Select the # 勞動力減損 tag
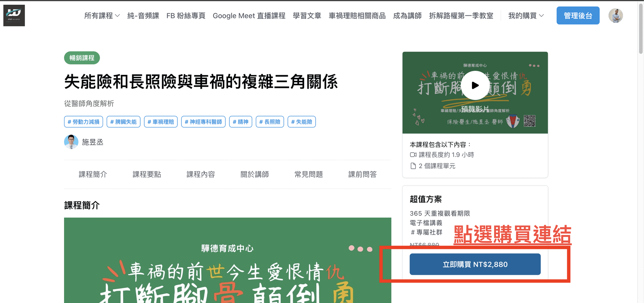644x303 pixels. 84,122
